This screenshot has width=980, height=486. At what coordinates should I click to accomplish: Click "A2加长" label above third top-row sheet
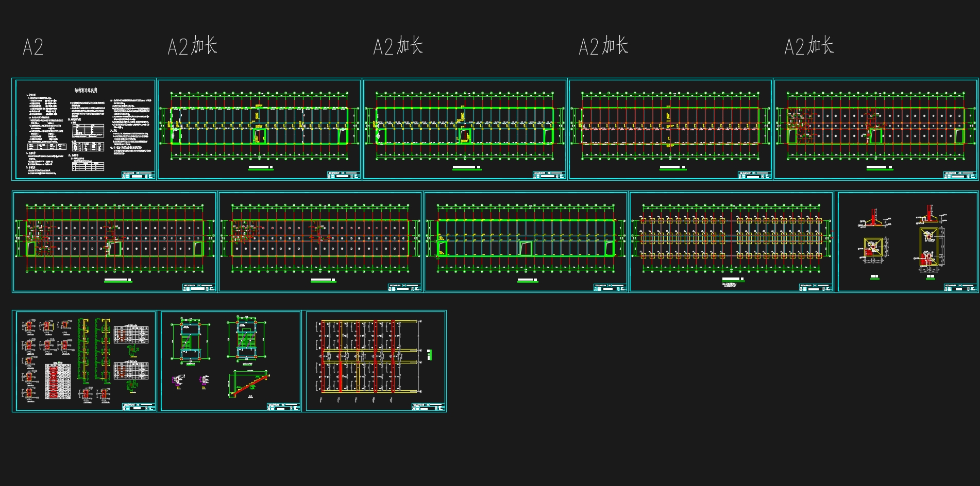tap(398, 46)
